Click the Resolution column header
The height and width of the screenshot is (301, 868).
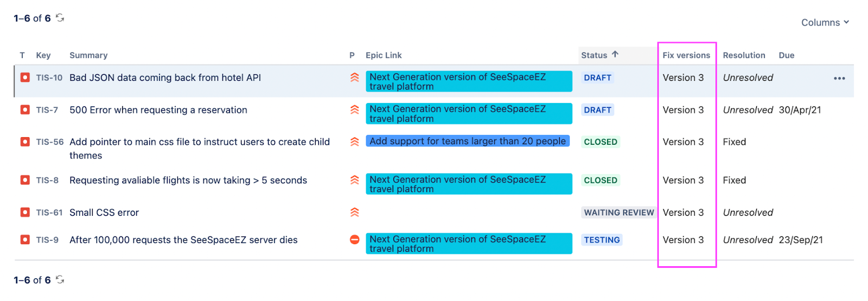point(744,55)
